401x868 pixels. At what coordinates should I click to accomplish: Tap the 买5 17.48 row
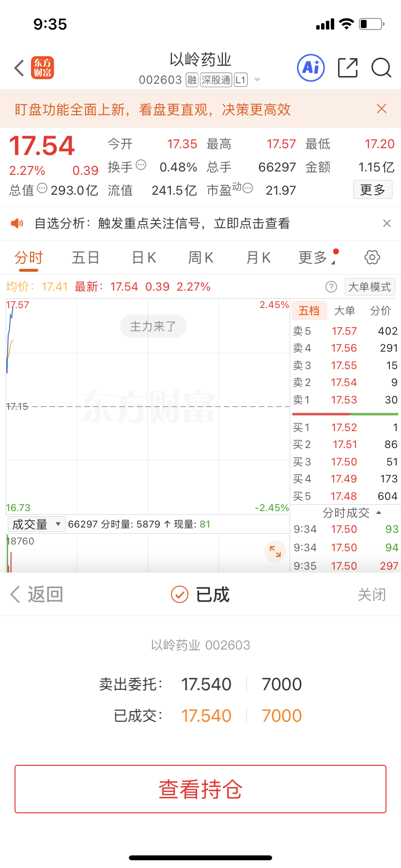point(345,496)
